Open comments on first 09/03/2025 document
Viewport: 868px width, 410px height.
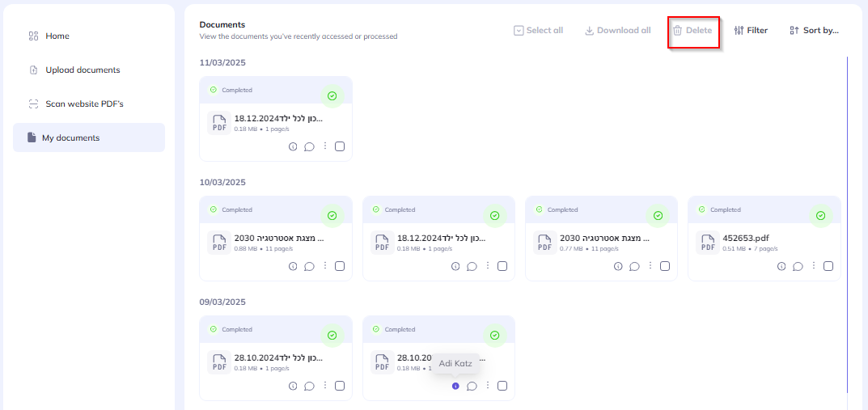coord(309,386)
